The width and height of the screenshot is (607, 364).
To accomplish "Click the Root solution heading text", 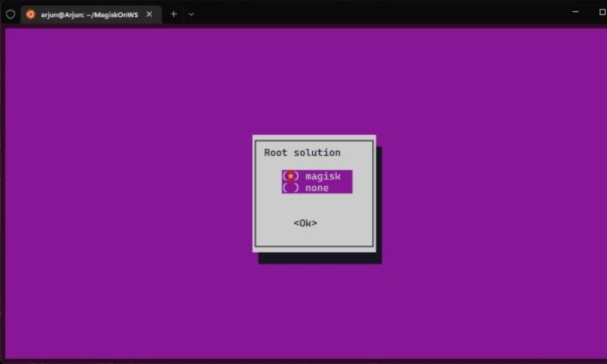I will click(303, 152).
